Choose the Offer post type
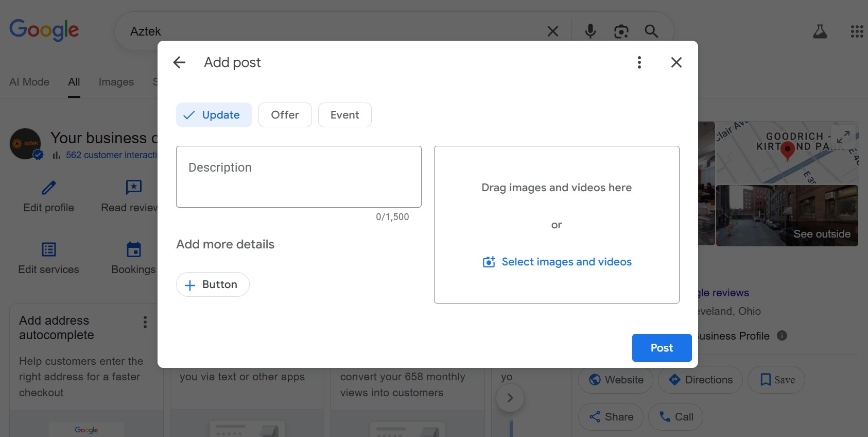This screenshot has width=868, height=437. point(285,115)
